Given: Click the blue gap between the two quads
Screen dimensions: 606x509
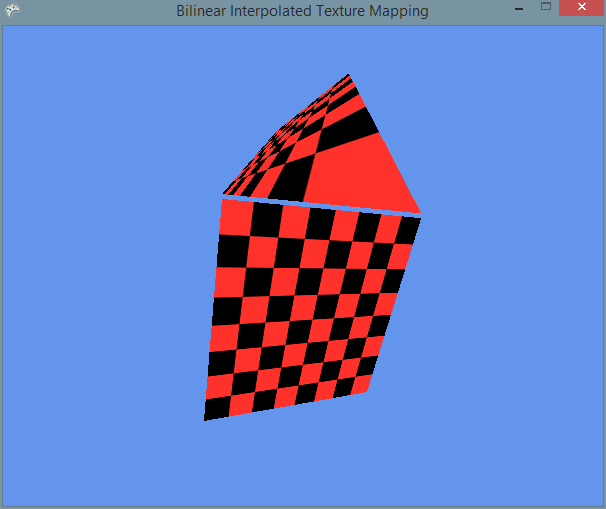Looking at the screenshot, I should pyautogui.click(x=320, y=205).
